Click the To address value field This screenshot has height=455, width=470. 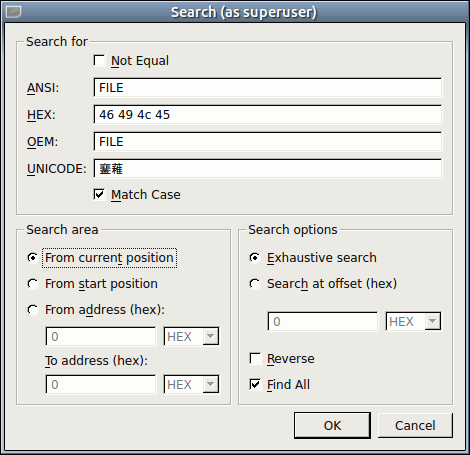(101, 385)
